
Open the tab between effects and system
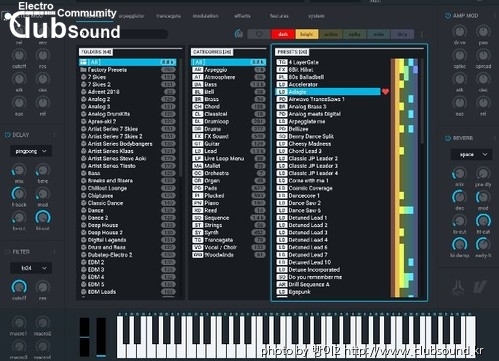click(x=279, y=16)
